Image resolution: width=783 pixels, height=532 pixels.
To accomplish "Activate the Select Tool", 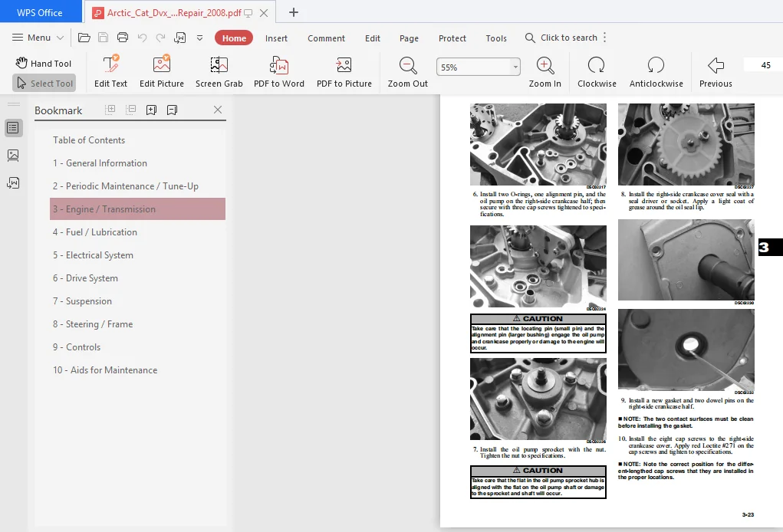I will pyautogui.click(x=44, y=84).
